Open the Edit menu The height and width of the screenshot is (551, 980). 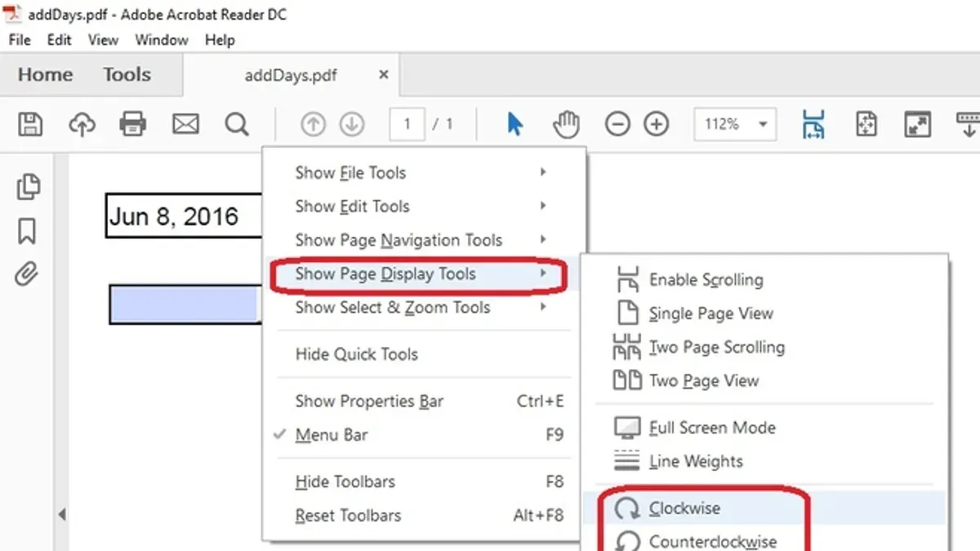coord(60,40)
